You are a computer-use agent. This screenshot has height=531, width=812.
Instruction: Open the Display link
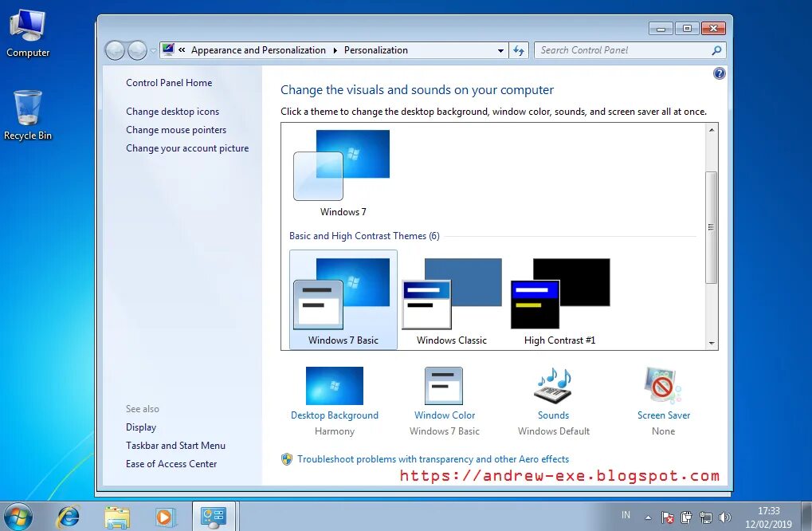pos(141,427)
